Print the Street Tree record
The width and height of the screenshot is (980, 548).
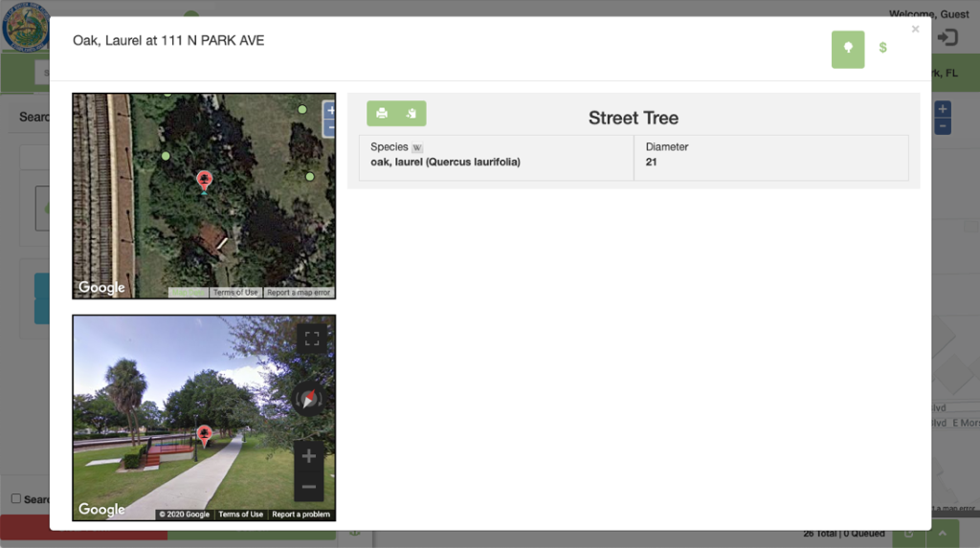[x=382, y=114]
